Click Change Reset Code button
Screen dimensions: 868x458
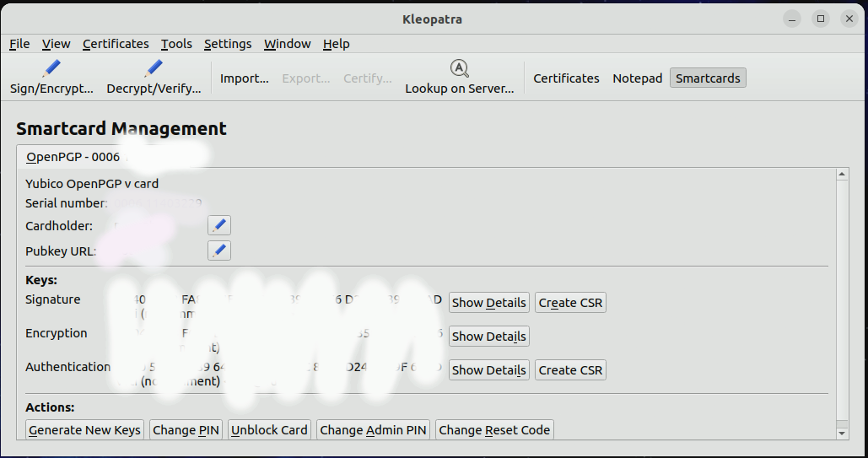[494, 430]
